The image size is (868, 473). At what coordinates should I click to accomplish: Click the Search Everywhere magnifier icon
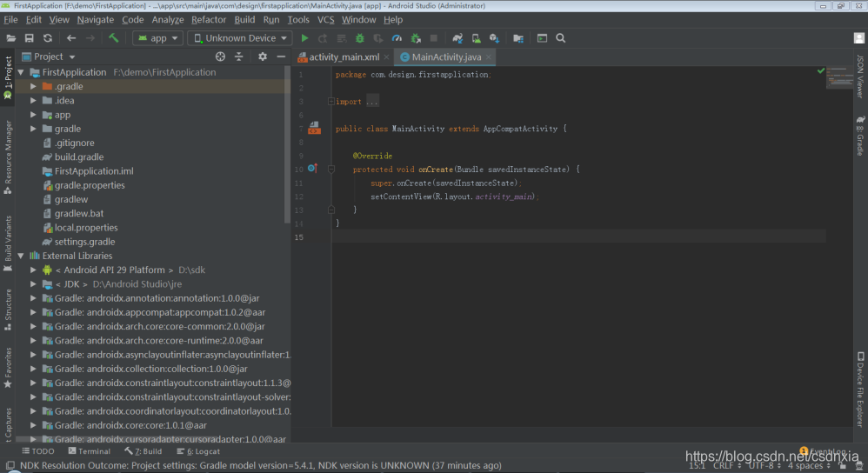click(x=561, y=38)
